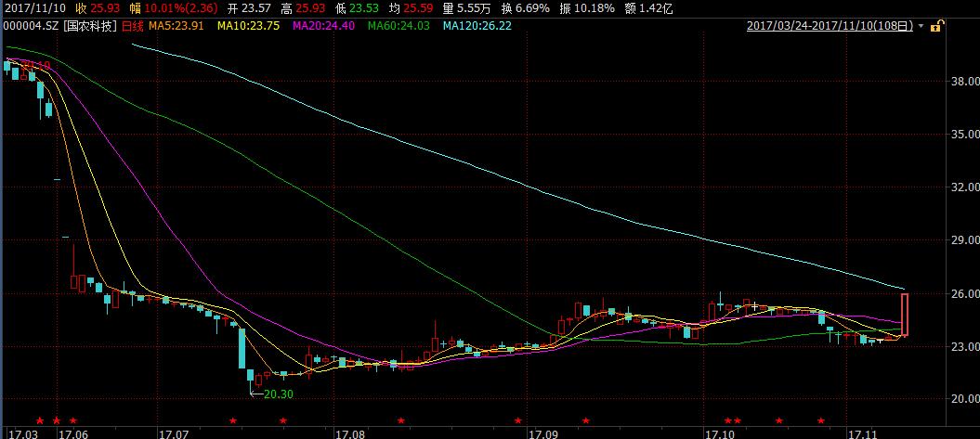Select the 日线 period label
Screen dimensions: 980x439
click(x=134, y=26)
